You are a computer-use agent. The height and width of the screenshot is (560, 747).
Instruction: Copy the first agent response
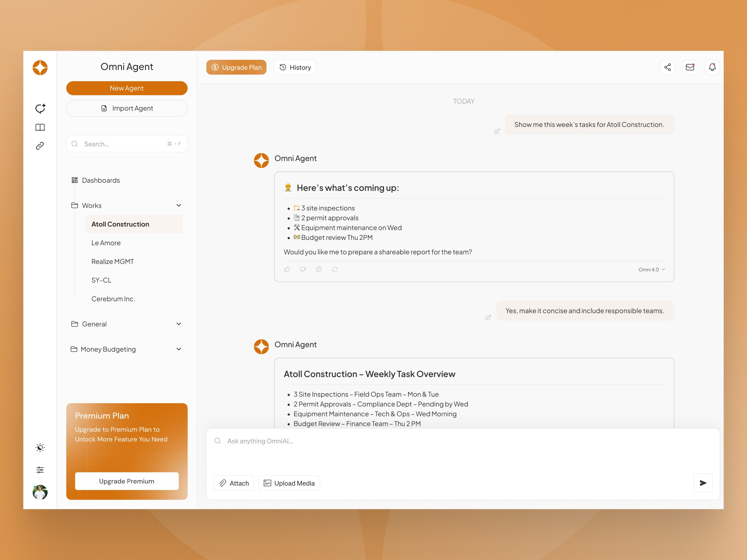[x=318, y=269]
